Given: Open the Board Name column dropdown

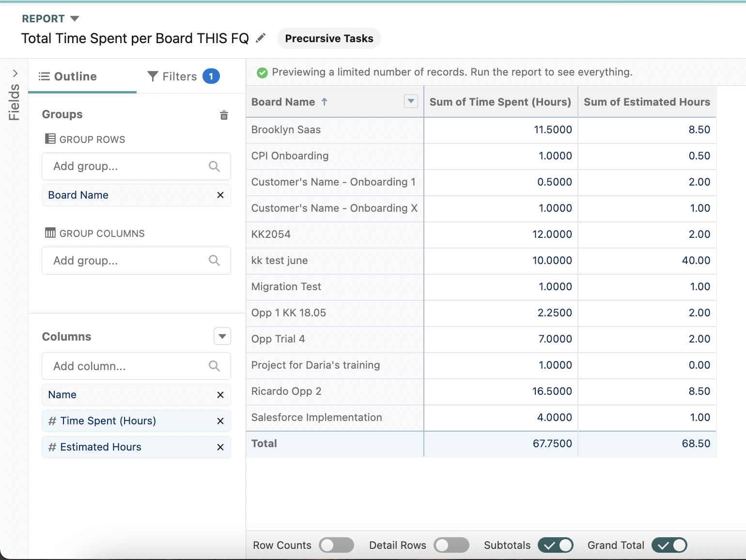Looking at the screenshot, I should [411, 101].
